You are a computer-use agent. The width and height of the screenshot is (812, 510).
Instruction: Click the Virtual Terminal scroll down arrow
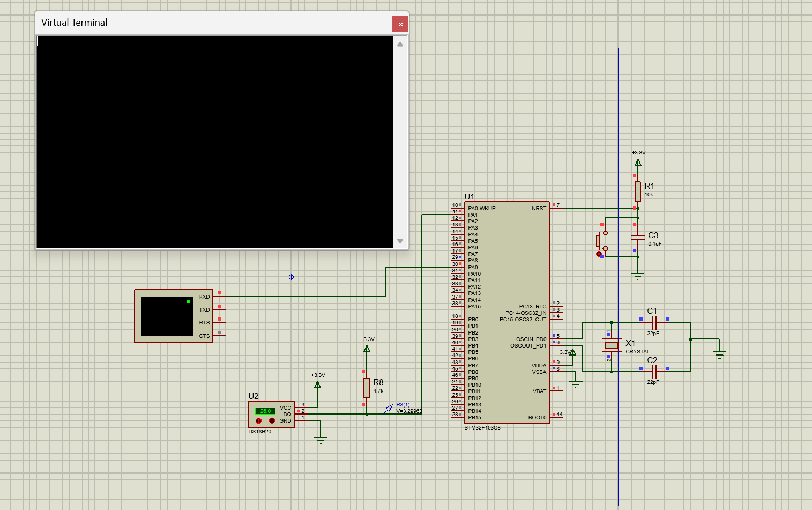pyautogui.click(x=400, y=241)
